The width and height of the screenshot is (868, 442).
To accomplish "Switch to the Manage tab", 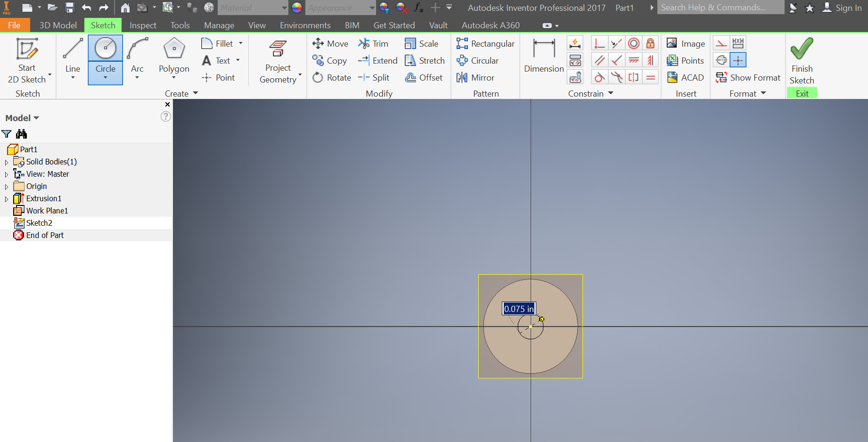I will click(x=219, y=25).
